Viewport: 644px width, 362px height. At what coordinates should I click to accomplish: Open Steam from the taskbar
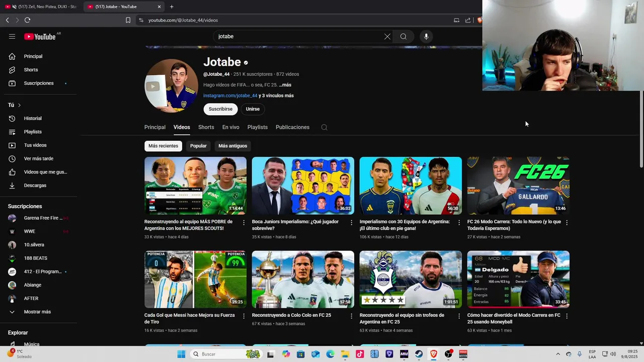(419, 354)
